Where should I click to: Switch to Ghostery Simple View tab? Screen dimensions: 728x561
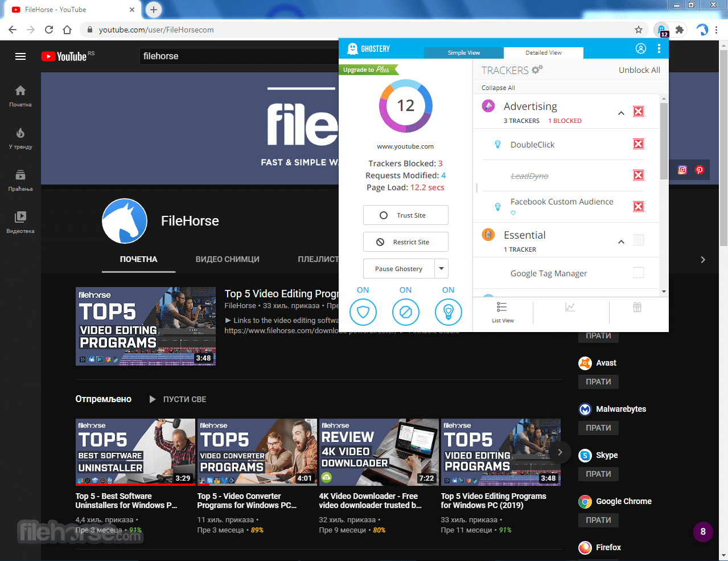[464, 52]
